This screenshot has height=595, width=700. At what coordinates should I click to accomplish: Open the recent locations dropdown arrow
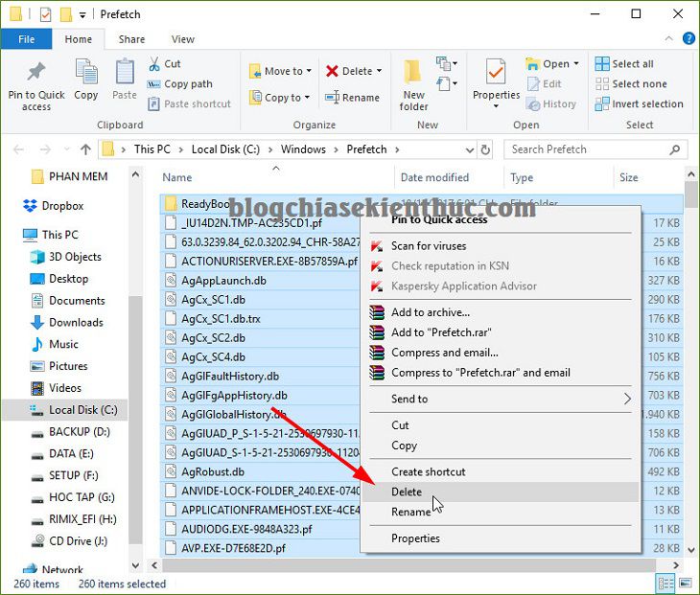click(x=67, y=149)
